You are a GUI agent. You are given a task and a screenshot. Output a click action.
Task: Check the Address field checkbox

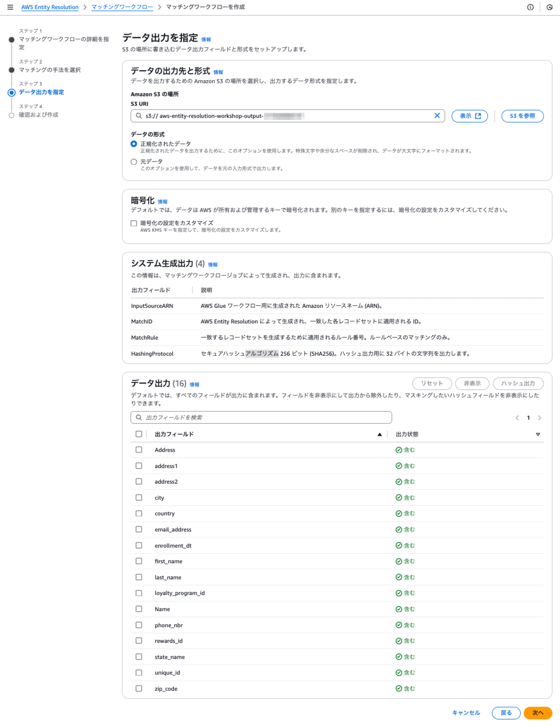tap(139, 450)
